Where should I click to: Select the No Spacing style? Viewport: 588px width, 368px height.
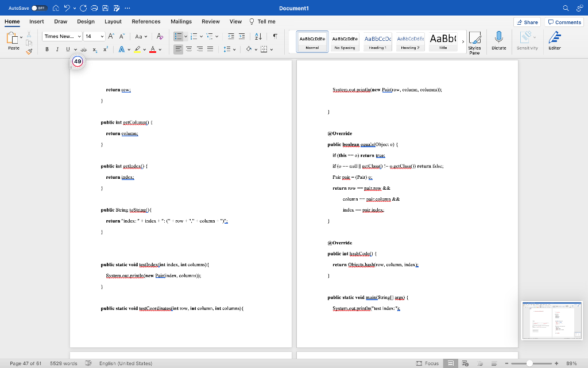click(345, 41)
